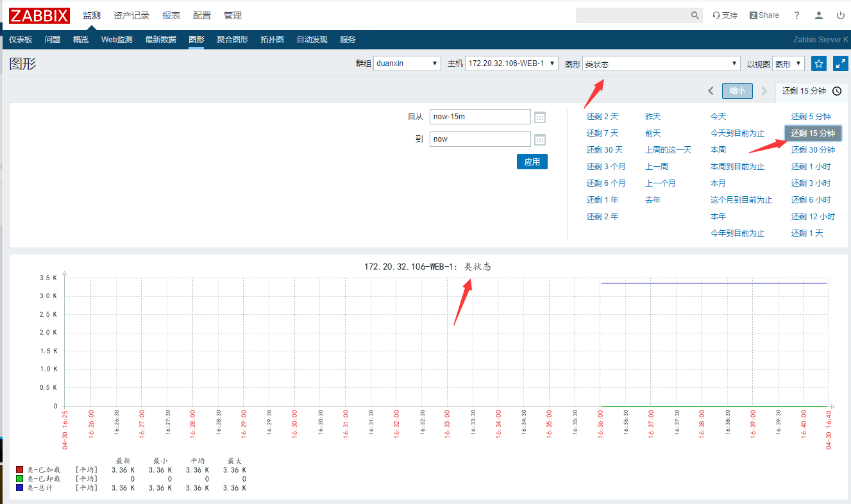The height and width of the screenshot is (504, 851).
Task: Click the 缩小 zoom out button
Action: point(737,91)
